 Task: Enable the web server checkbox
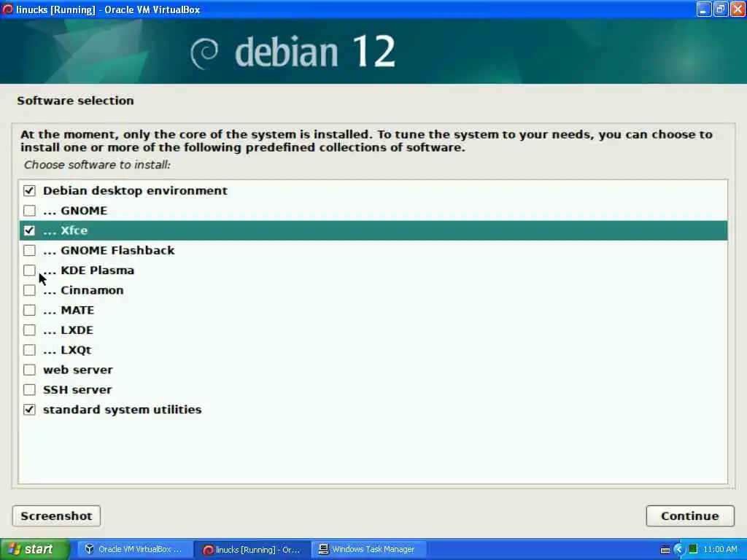(29, 370)
